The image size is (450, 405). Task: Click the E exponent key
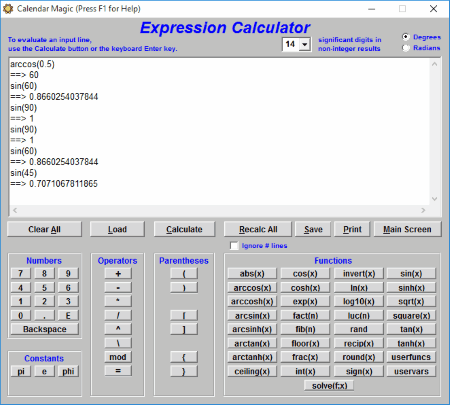pos(68,315)
